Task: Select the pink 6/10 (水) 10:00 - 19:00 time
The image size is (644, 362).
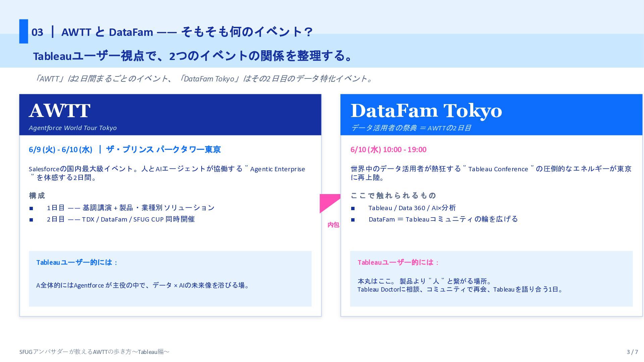Action: (388, 149)
